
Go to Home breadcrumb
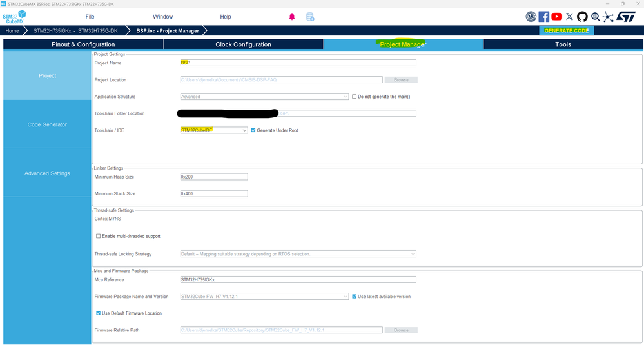tap(12, 31)
